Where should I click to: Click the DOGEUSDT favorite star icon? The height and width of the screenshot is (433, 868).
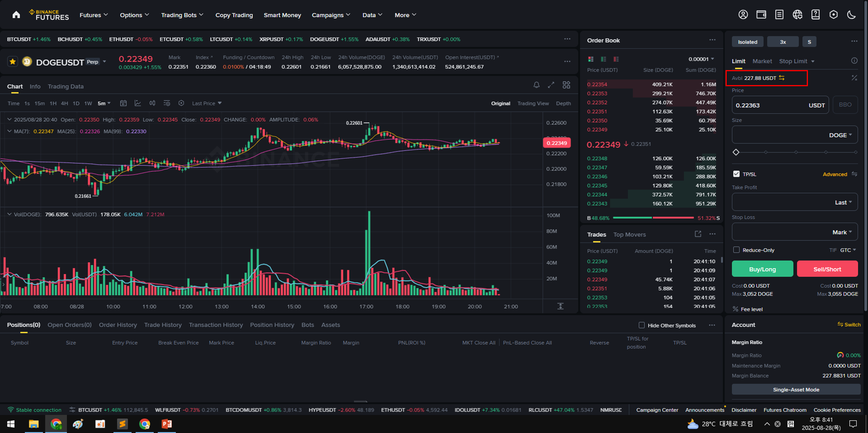tap(13, 62)
